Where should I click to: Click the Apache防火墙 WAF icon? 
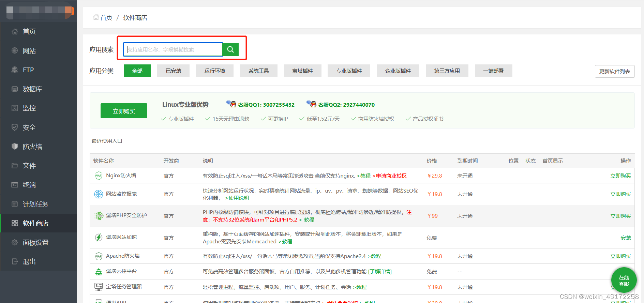point(99,256)
